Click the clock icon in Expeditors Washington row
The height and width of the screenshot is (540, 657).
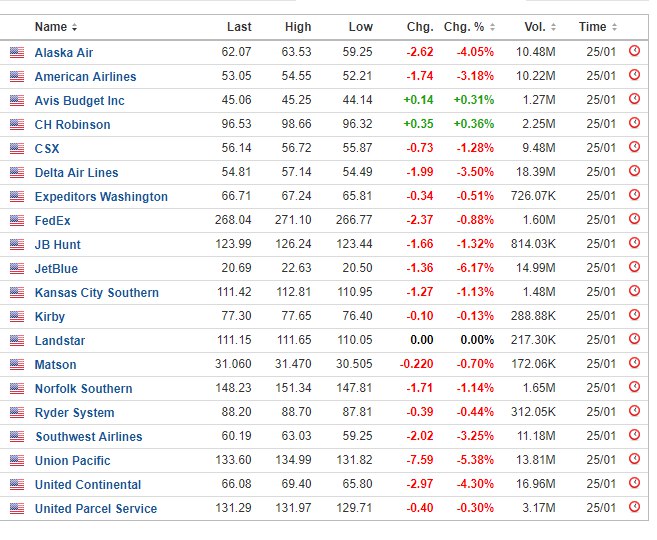coord(634,195)
